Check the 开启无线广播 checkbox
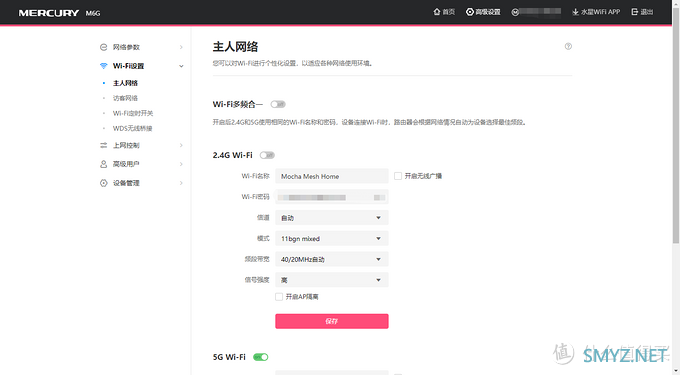The height and width of the screenshot is (375, 680). [398, 176]
